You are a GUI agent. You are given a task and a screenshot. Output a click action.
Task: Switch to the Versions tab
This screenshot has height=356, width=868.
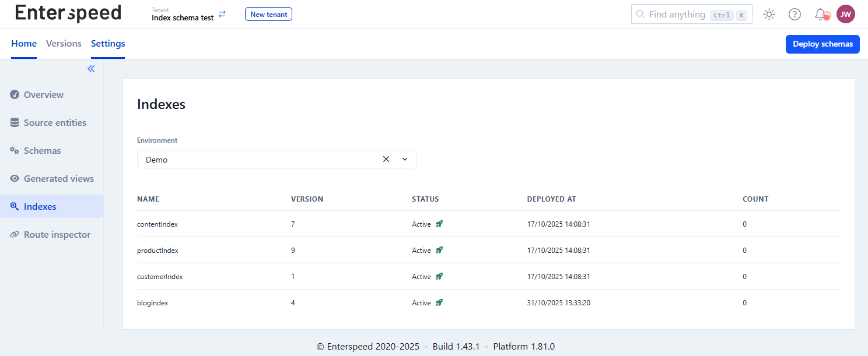(x=64, y=43)
